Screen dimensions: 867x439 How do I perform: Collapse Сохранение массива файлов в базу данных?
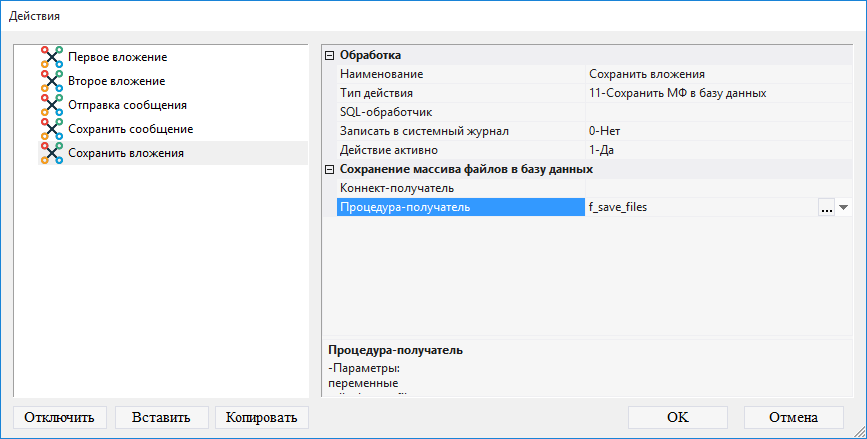point(330,170)
